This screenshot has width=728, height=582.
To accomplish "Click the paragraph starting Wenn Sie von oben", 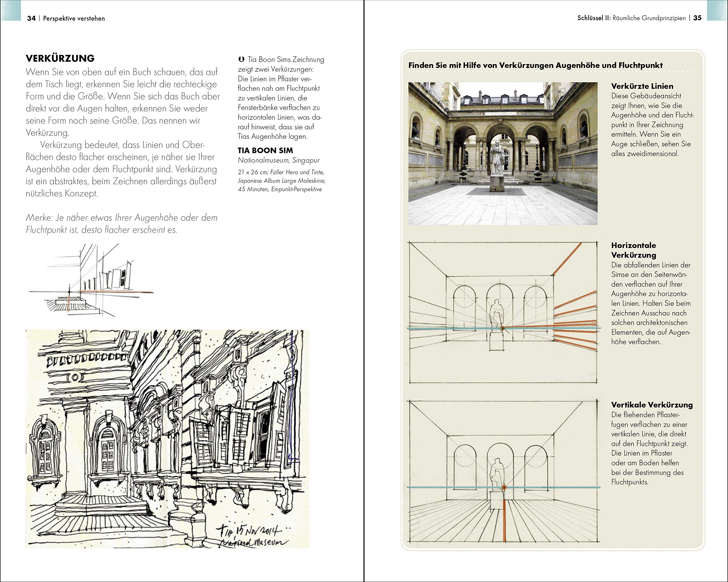I will (123, 102).
